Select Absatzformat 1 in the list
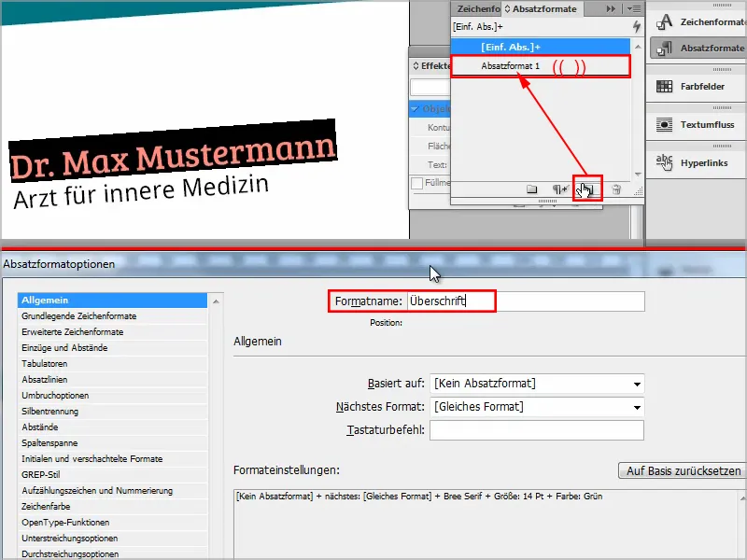Viewport: 747px width, 560px height. coord(541,65)
